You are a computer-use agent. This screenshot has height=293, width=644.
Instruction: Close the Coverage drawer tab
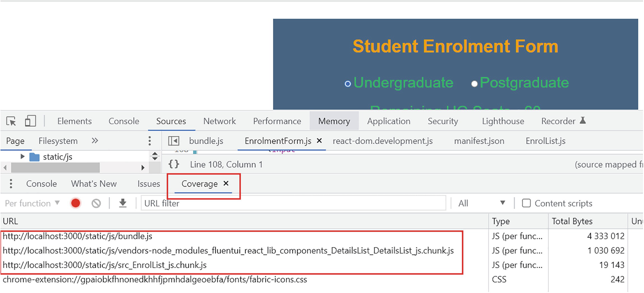click(226, 183)
